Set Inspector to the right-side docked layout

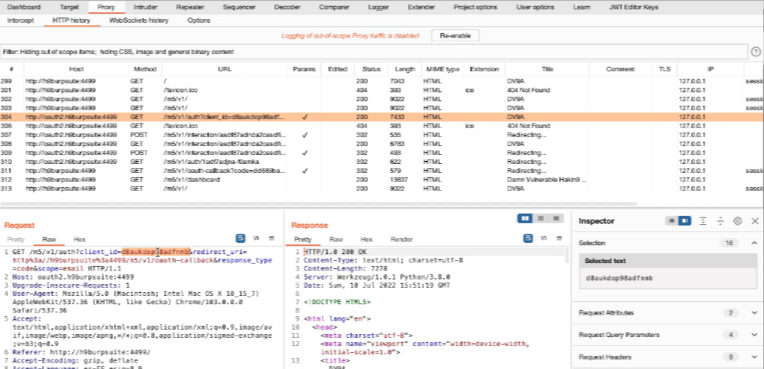(x=685, y=221)
